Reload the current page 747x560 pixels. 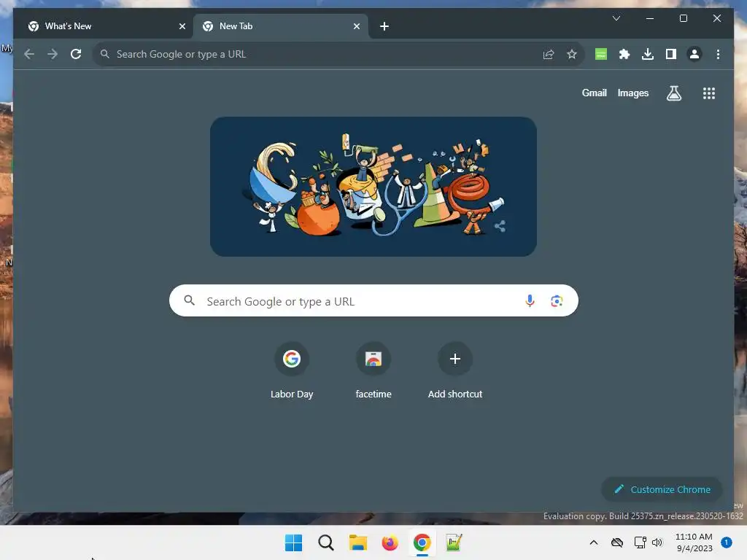pyautogui.click(x=76, y=54)
